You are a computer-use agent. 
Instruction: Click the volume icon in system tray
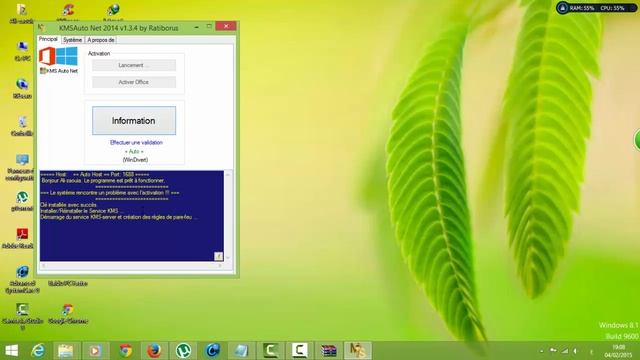click(575, 351)
